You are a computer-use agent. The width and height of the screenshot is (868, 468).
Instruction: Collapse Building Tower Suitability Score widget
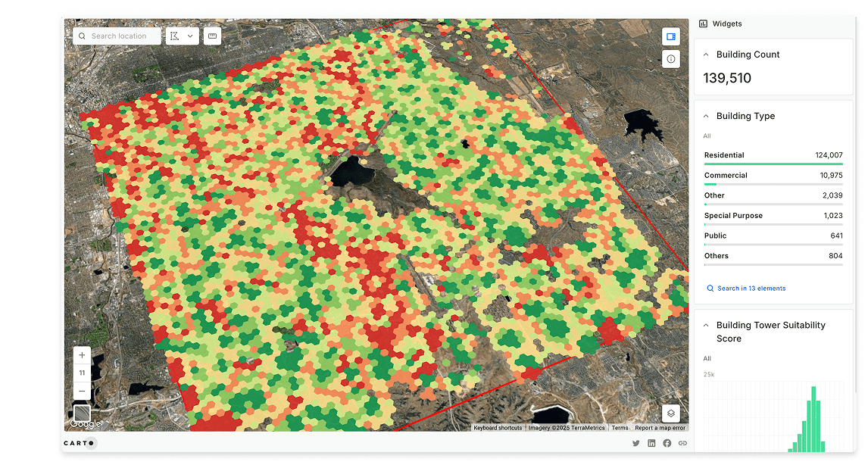[706, 325]
